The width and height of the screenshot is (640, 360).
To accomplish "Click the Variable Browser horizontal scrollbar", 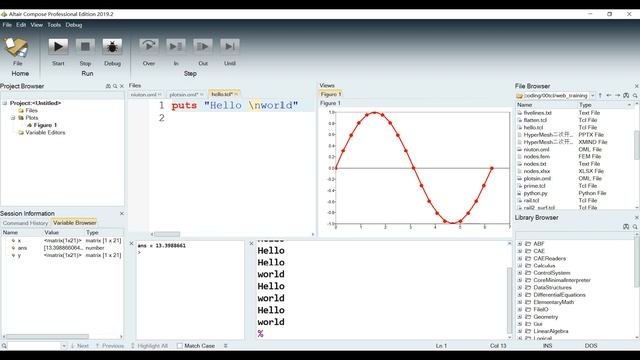I will coord(47,337).
